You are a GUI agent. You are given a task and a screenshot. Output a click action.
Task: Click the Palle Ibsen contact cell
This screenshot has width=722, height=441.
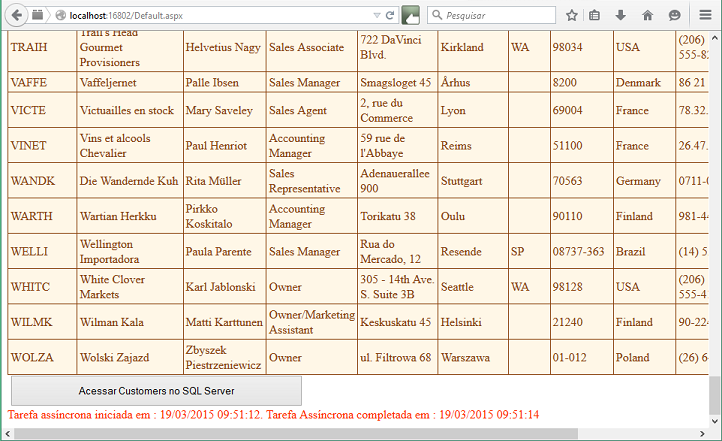click(x=225, y=82)
